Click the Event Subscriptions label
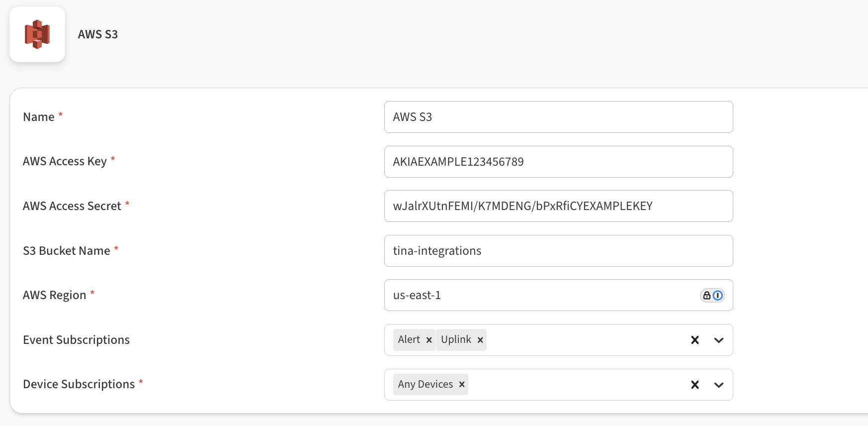The width and height of the screenshot is (868, 426). 77,340
